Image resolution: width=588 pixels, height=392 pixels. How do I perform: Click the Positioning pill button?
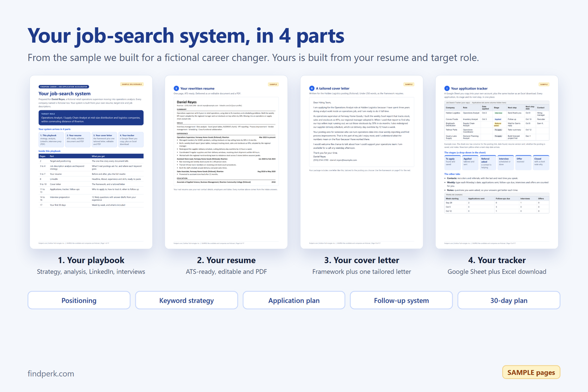coord(79,300)
